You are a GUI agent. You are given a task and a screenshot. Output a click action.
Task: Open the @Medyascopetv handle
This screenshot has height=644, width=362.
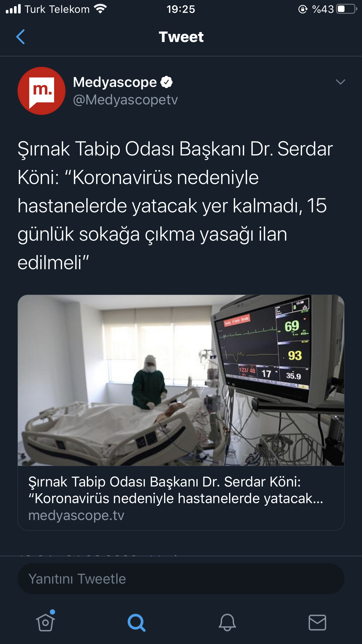click(125, 100)
